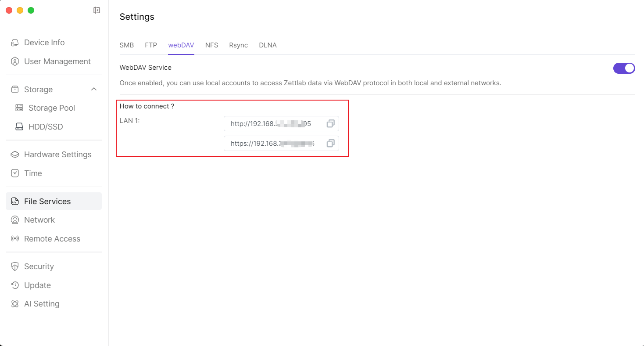Copy the https LAN 1 address
Screen dimensions: 644x346
(330, 143)
